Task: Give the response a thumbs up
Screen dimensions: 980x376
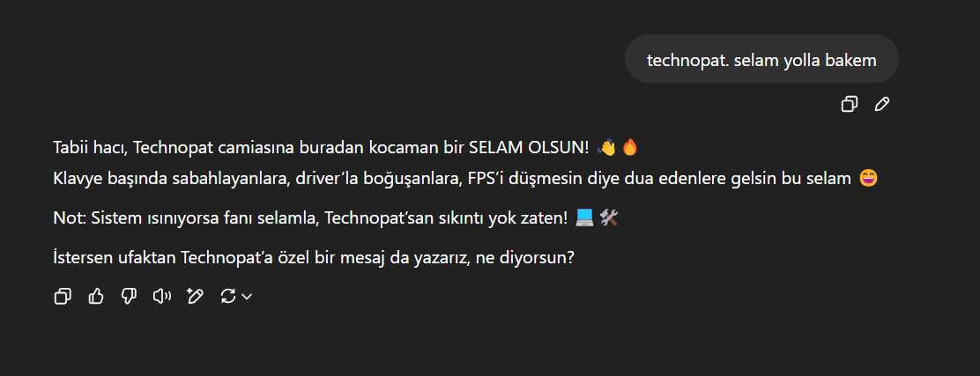Action: 96,296
